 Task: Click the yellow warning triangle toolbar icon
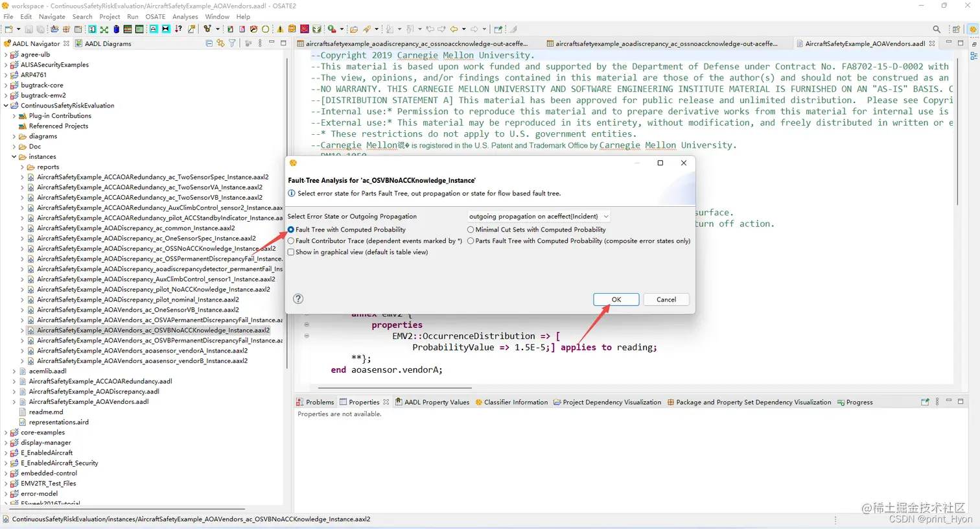pyautogui.click(x=280, y=29)
